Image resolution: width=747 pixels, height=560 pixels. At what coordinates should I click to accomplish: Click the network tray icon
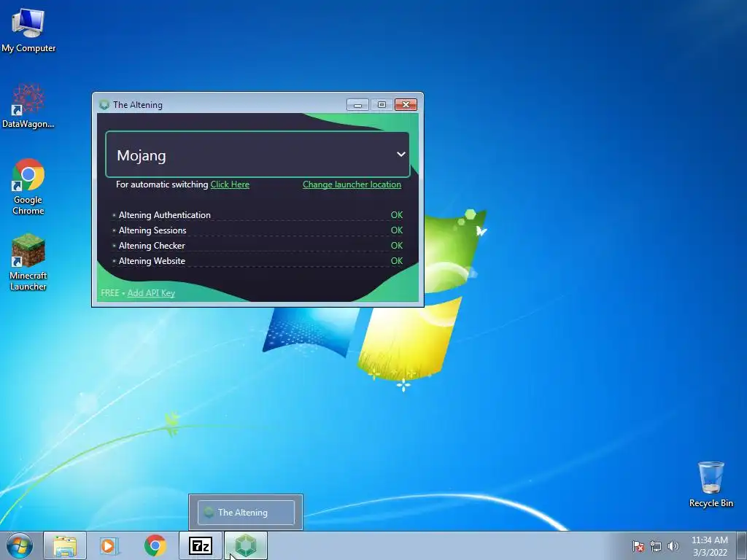point(656,546)
